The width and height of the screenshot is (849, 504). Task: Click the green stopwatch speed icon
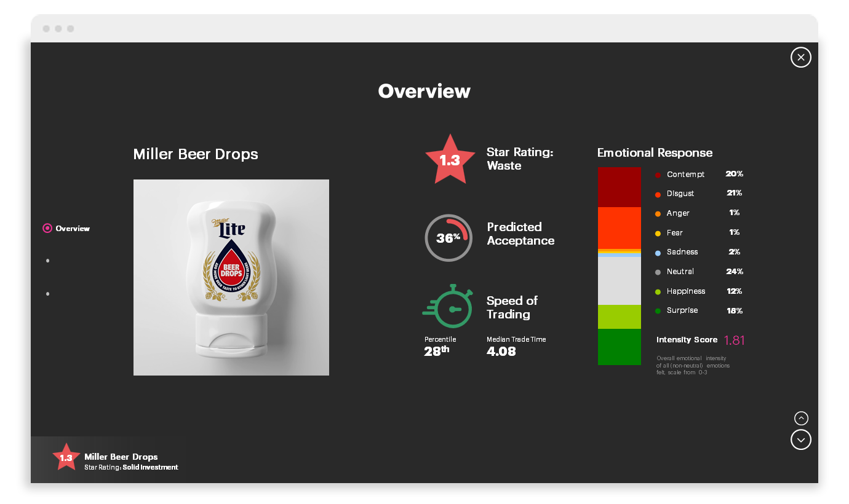click(x=447, y=306)
